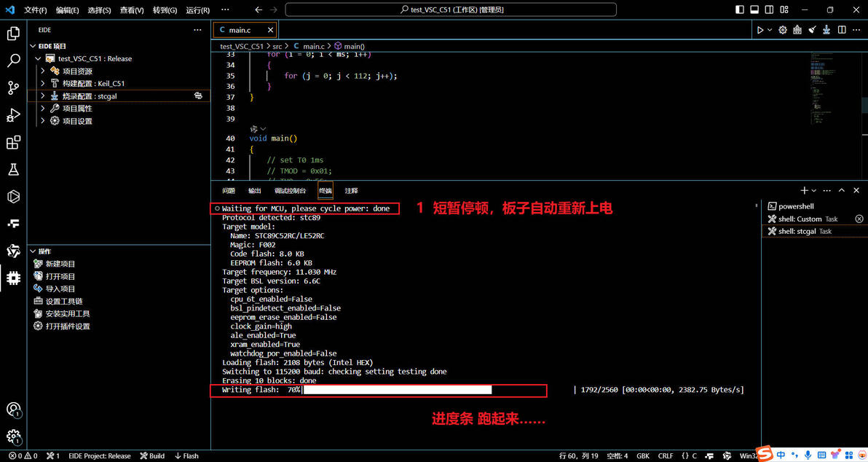Switch to the 输出 panel tab
Image resolution: width=868 pixels, height=462 pixels.
(255, 191)
